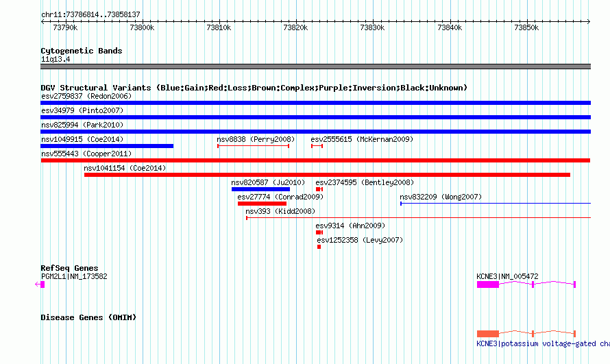Select the esv9314 (Ahn2009) small red feature

[319, 232]
